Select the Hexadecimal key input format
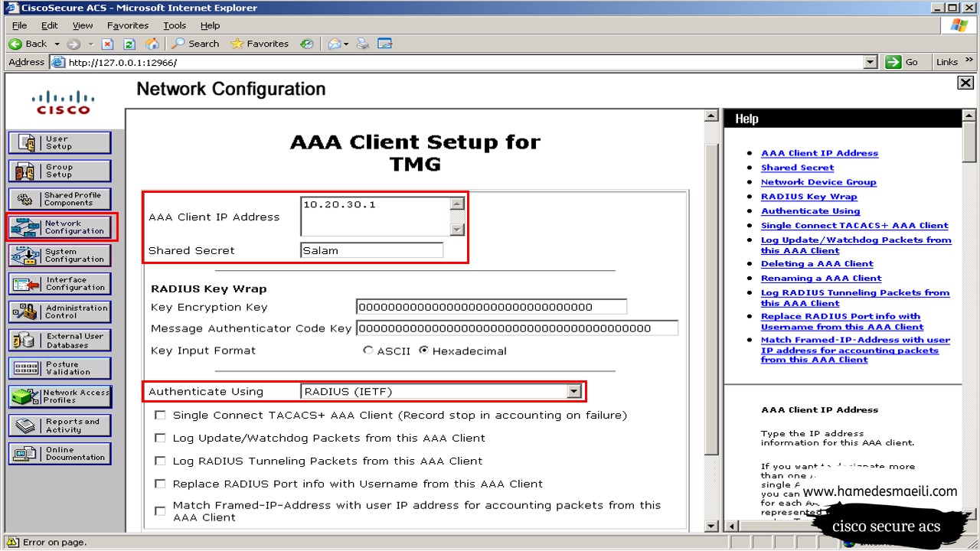 pos(423,350)
